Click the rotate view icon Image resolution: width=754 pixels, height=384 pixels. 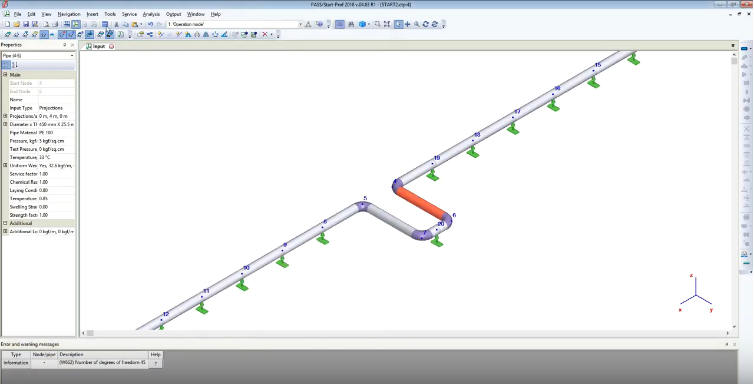(x=426, y=24)
